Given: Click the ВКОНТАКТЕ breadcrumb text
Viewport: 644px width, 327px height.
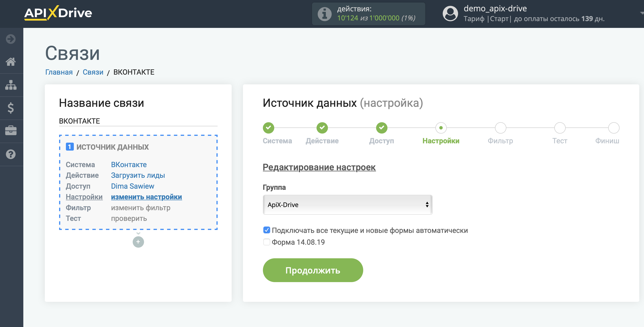Looking at the screenshot, I should [134, 72].
